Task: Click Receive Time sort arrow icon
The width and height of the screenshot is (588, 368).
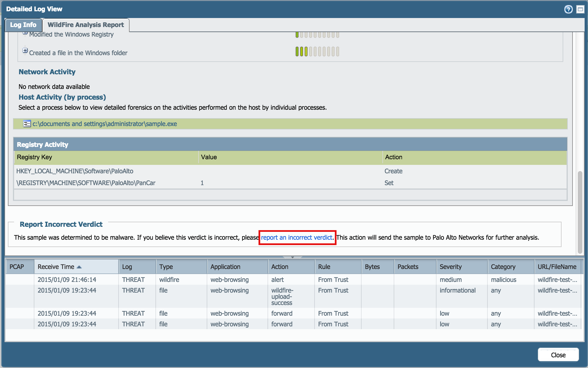Action: point(79,267)
